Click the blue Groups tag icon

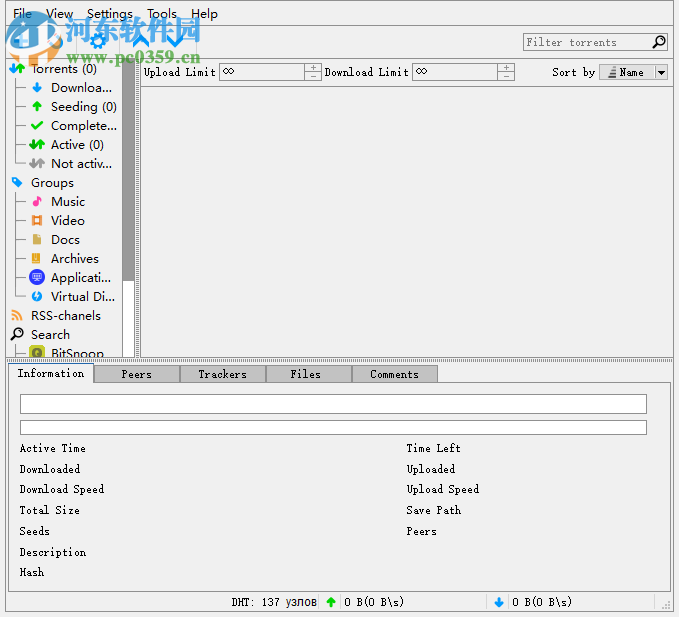[x=17, y=182]
